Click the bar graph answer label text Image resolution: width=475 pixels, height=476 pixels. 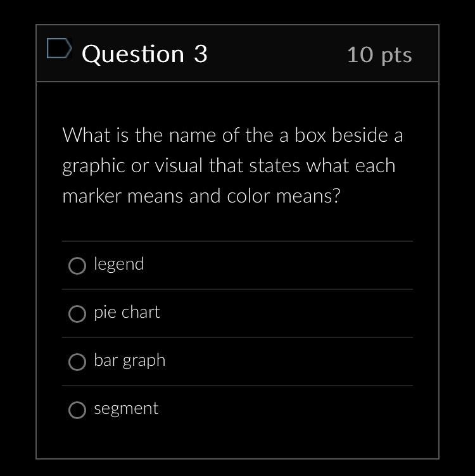(130, 361)
